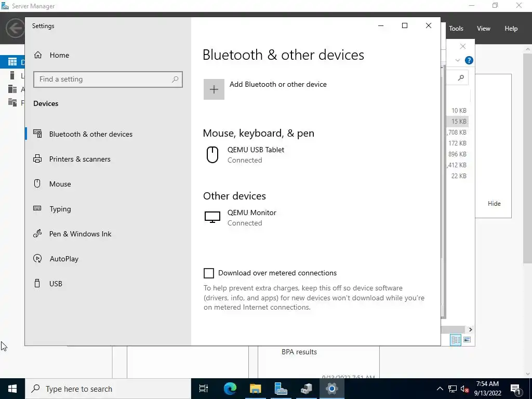Open Help menu in Server Manager
532x399 pixels.
pos(511,29)
